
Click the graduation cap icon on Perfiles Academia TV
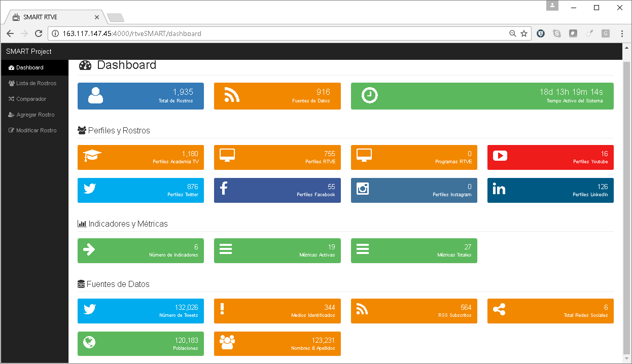pos(92,156)
